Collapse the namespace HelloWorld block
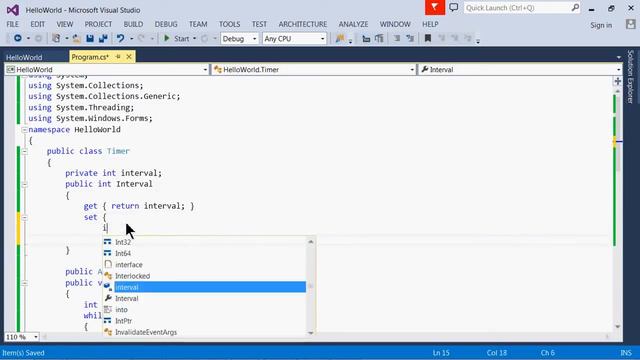 click(x=24, y=130)
